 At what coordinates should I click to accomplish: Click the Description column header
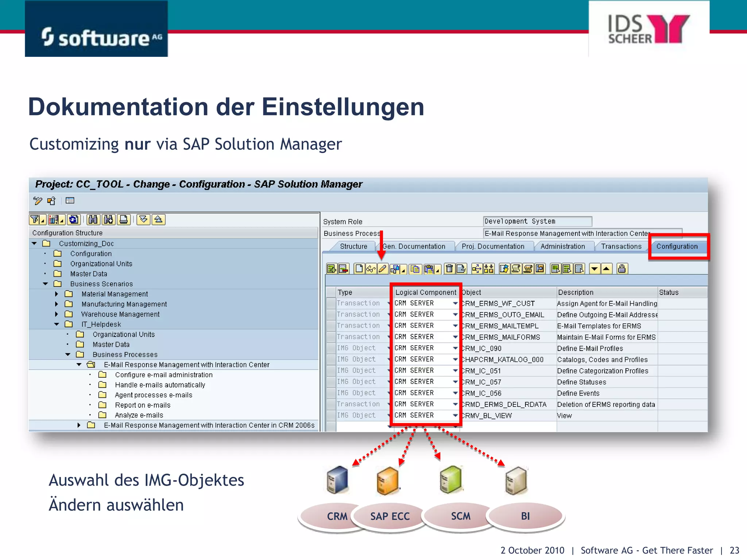click(607, 292)
